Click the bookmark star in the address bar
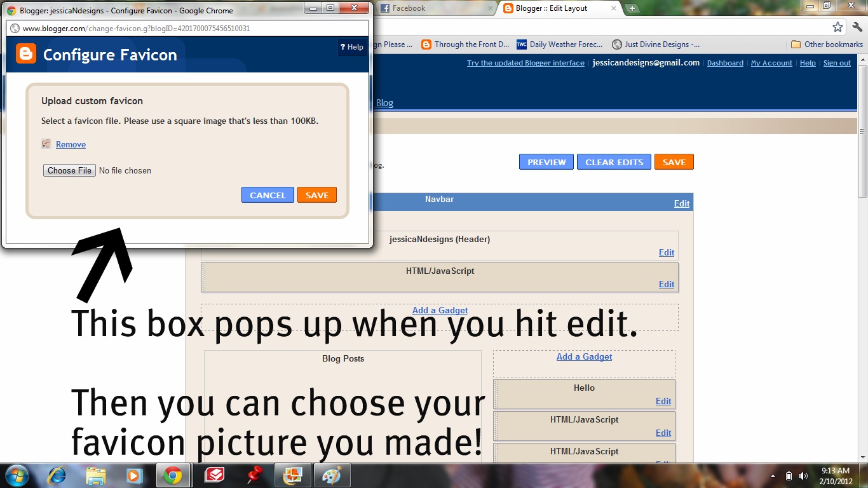Image resolution: width=868 pixels, height=488 pixels. (x=837, y=27)
